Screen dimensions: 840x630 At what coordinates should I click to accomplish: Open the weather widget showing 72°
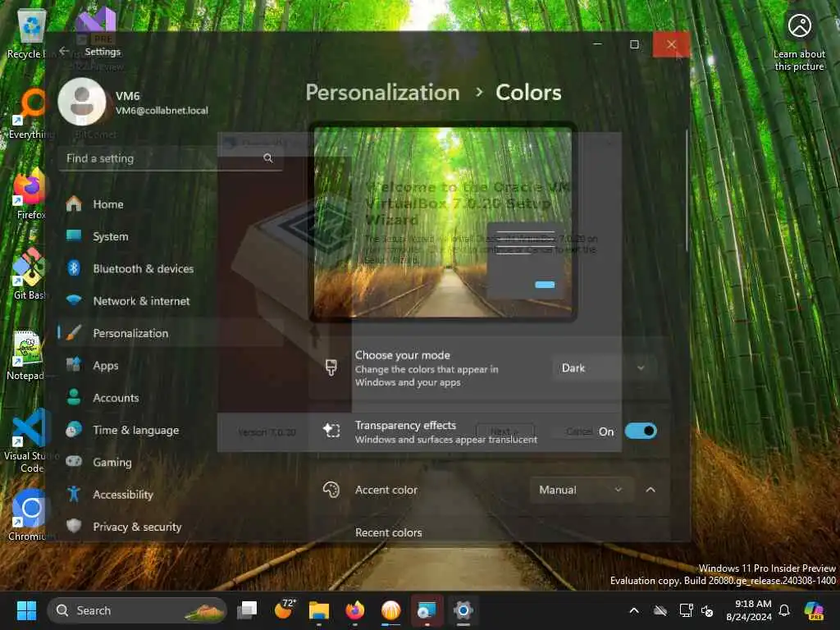click(285, 609)
